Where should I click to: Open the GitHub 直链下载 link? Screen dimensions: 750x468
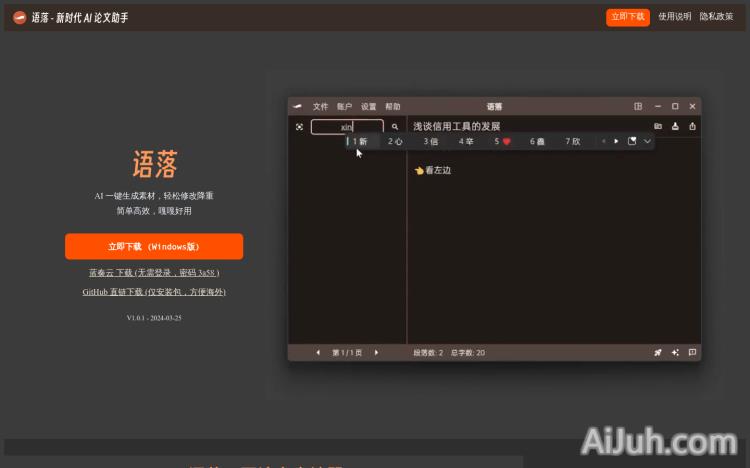pos(154,292)
